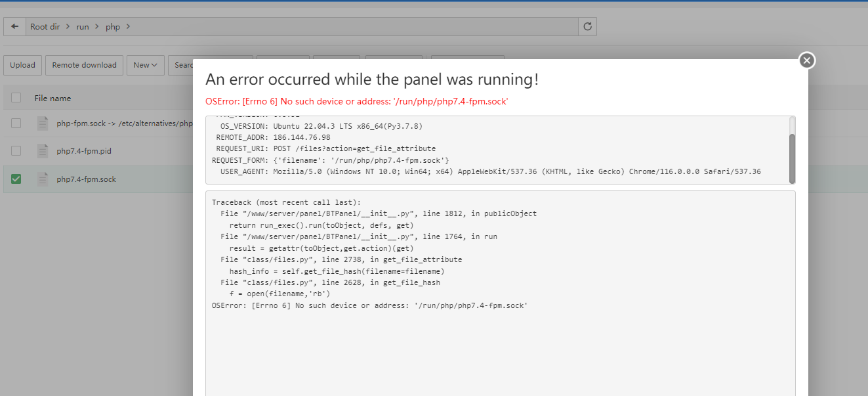The width and height of the screenshot is (868, 396).
Task: Click the php7.4-fpm.pid file icon
Action: (43, 151)
